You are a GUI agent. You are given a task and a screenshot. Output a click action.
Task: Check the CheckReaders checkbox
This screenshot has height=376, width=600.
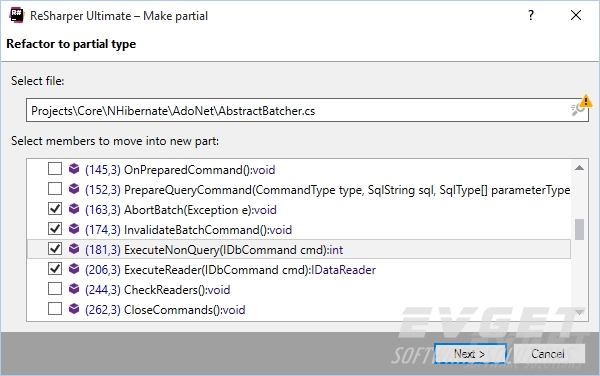[x=55, y=288]
